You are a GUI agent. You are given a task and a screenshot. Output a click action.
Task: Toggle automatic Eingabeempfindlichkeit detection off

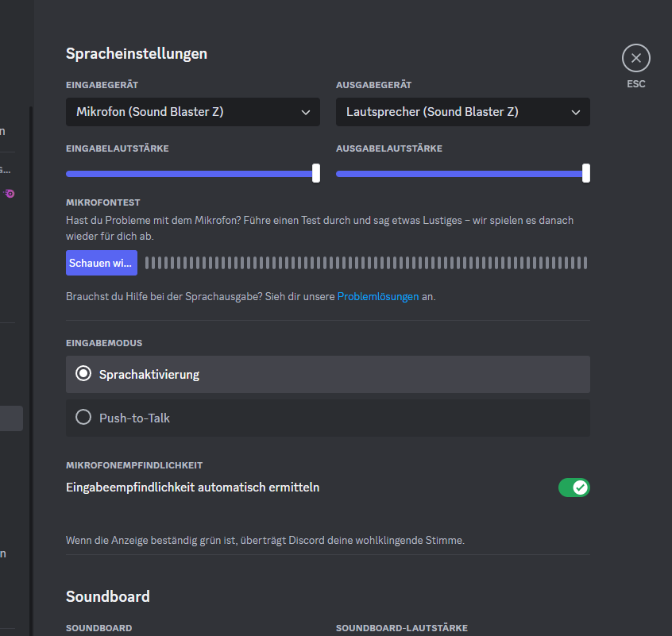click(574, 488)
